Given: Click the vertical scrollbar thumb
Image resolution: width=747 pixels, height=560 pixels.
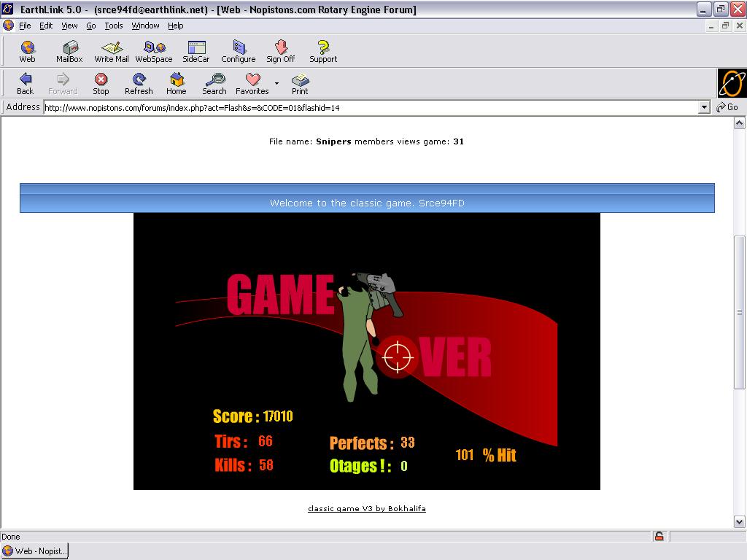Looking at the screenshot, I should pos(739,312).
